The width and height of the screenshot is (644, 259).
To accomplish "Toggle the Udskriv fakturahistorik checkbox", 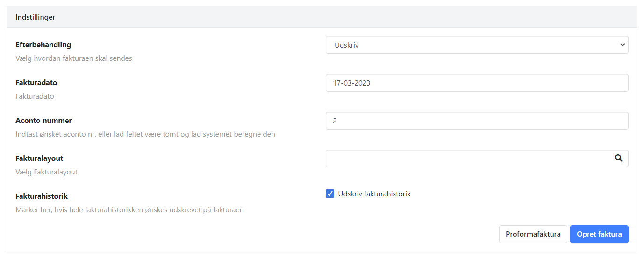I will (x=330, y=194).
